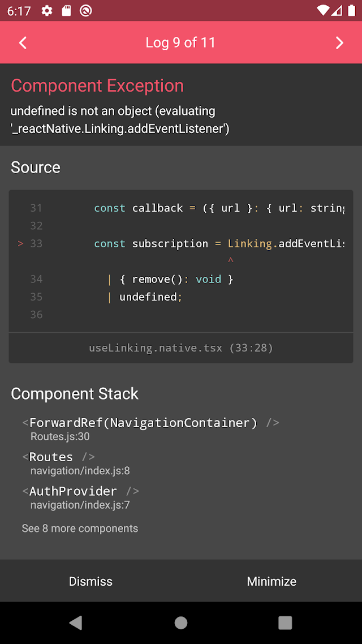Go to previous log with left chevron

click(x=23, y=42)
